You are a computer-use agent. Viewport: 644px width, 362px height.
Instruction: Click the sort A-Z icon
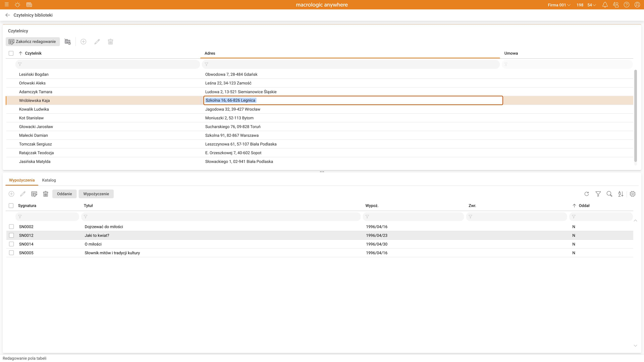[621, 194]
